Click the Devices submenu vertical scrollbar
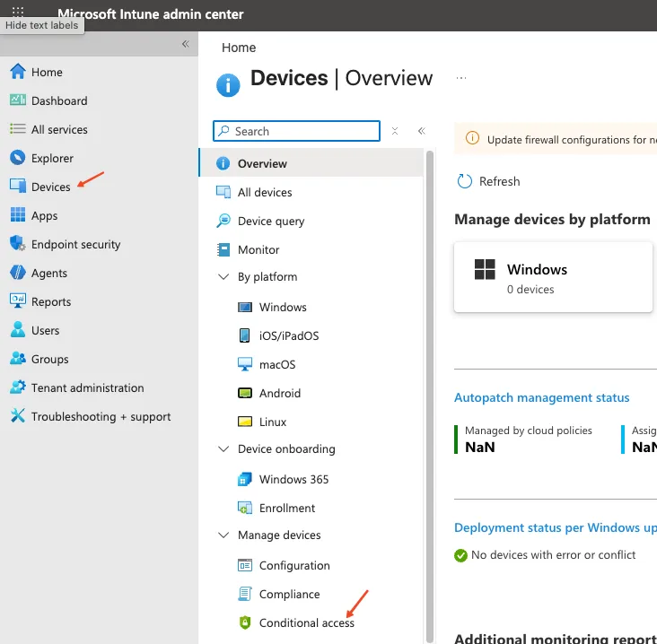The height and width of the screenshot is (644, 657). (x=430, y=396)
